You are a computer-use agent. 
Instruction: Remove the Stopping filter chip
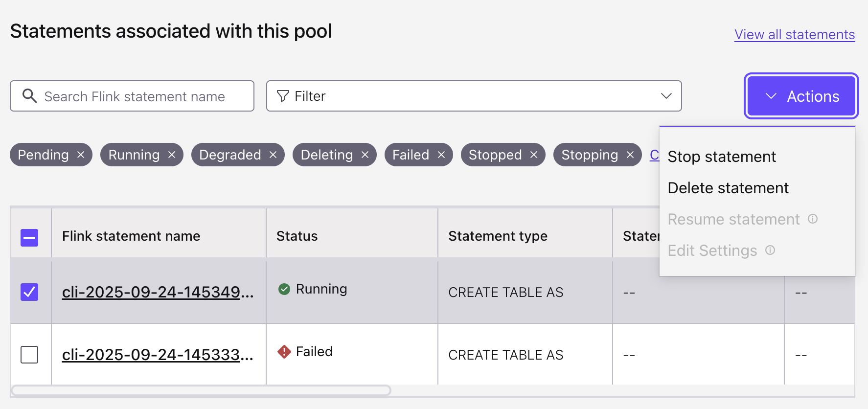point(630,155)
